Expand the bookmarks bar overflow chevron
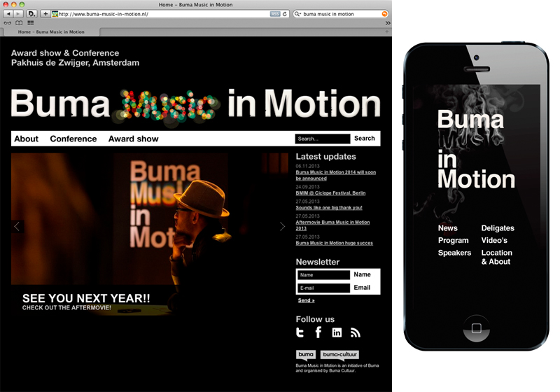 click(388, 23)
